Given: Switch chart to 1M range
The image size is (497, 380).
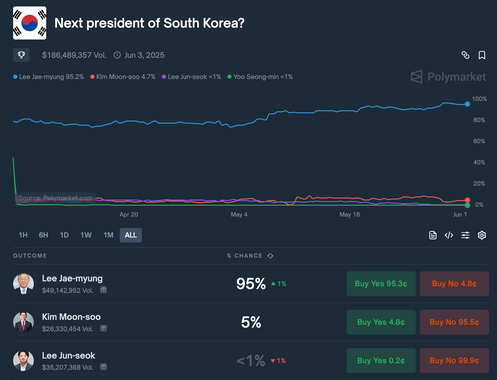Looking at the screenshot, I should 108,235.
